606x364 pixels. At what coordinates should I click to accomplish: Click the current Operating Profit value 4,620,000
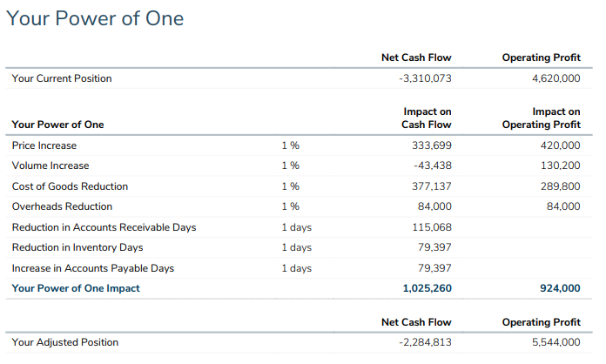(x=556, y=78)
